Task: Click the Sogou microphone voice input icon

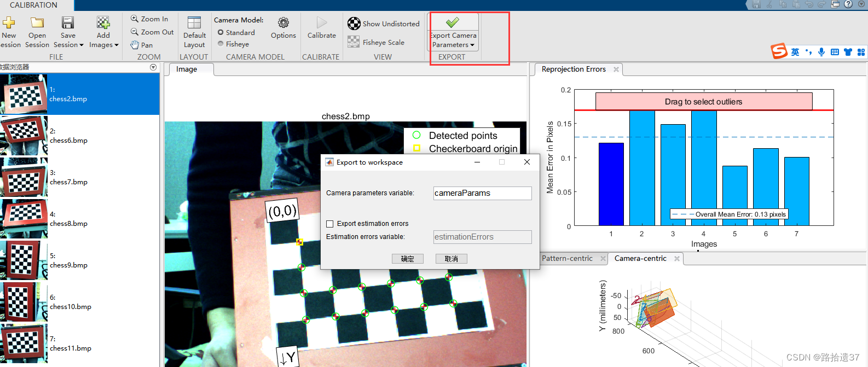Action: click(x=821, y=52)
